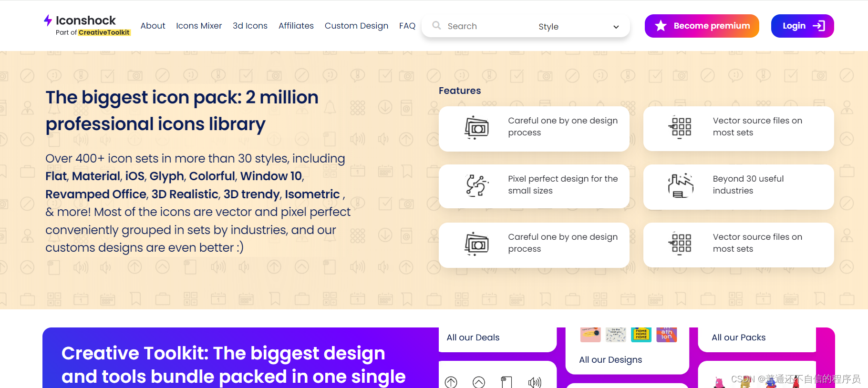This screenshot has width=868, height=388.
Task: Click the magnifier icon in search bar
Action: pyautogui.click(x=436, y=25)
